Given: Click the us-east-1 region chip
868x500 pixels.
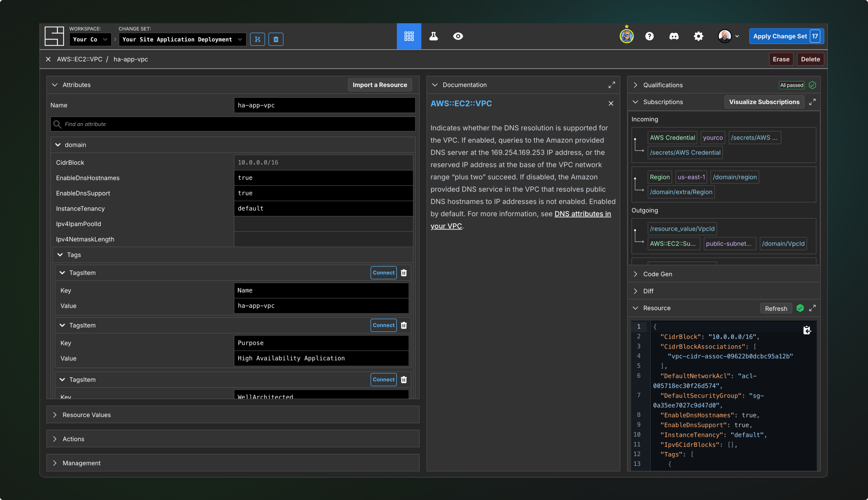Looking at the screenshot, I should click(691, 177).
